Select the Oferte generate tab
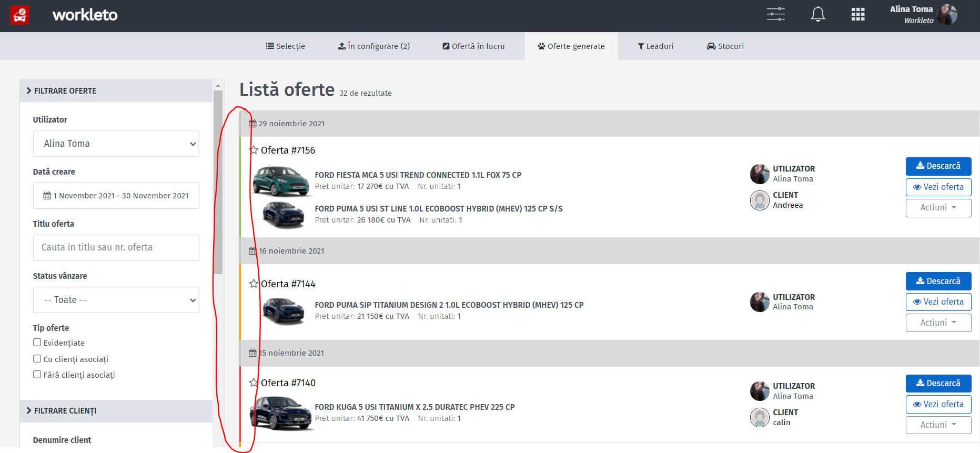This screenshot has width=980, height=453. (x=571, y=46)
